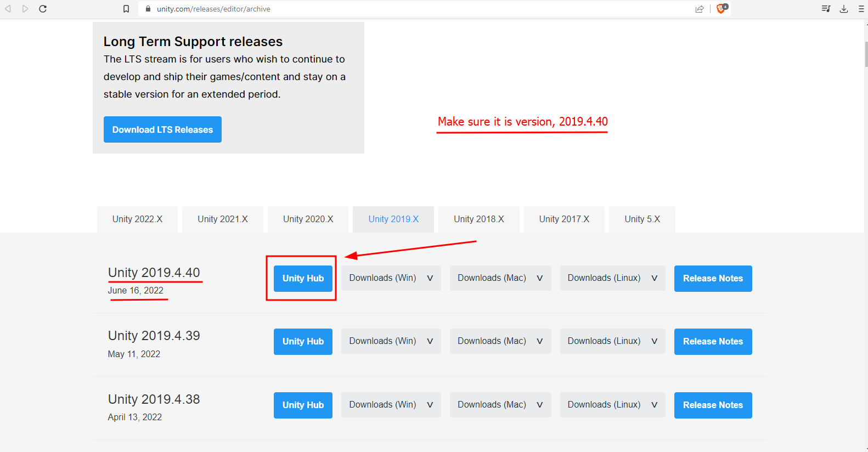Open Release Notes for Unity 2019.4.40
The height and width of the screenshot is (452, 868).
[713, 279]
